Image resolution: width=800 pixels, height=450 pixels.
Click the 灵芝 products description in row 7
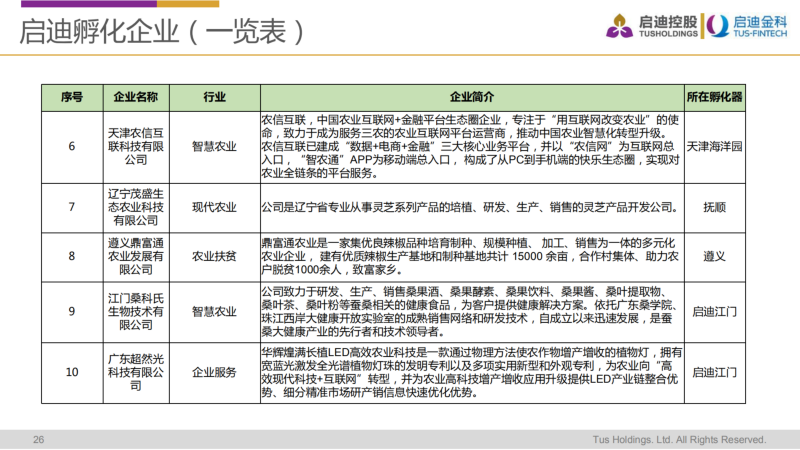(x=471, y=208)
